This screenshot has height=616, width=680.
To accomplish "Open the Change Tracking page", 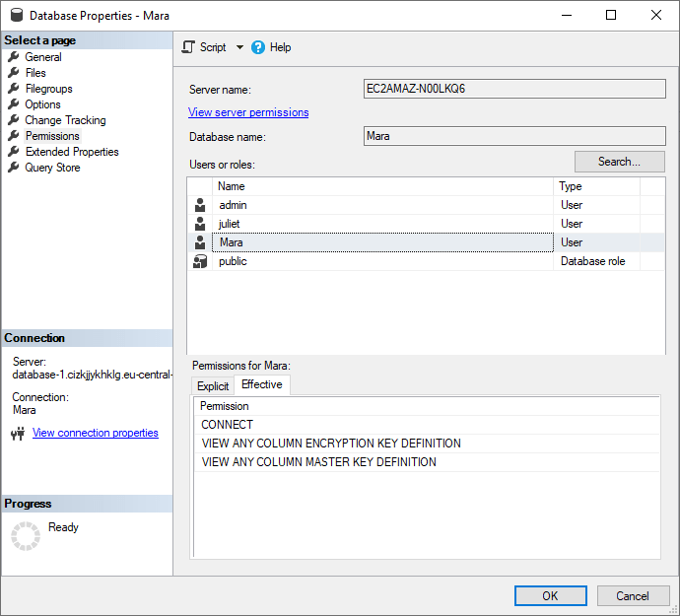I will click(65, 120).
